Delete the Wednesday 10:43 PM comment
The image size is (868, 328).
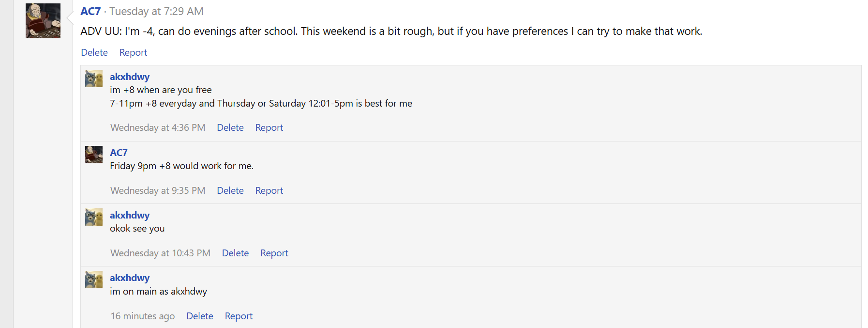(x=235, y=253)
